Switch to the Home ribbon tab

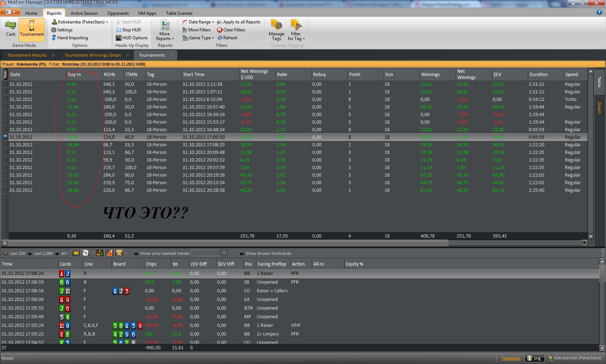pyautogui.click(x=31, y=13)
